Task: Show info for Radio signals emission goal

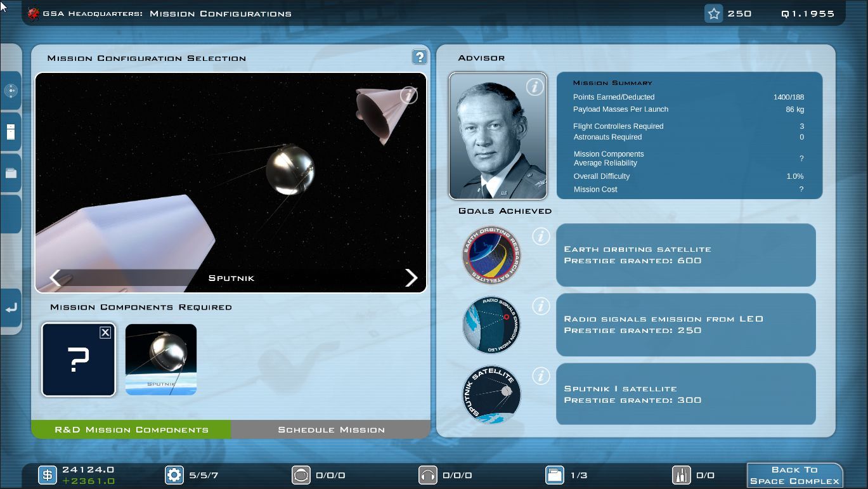Action: point(541,306)
